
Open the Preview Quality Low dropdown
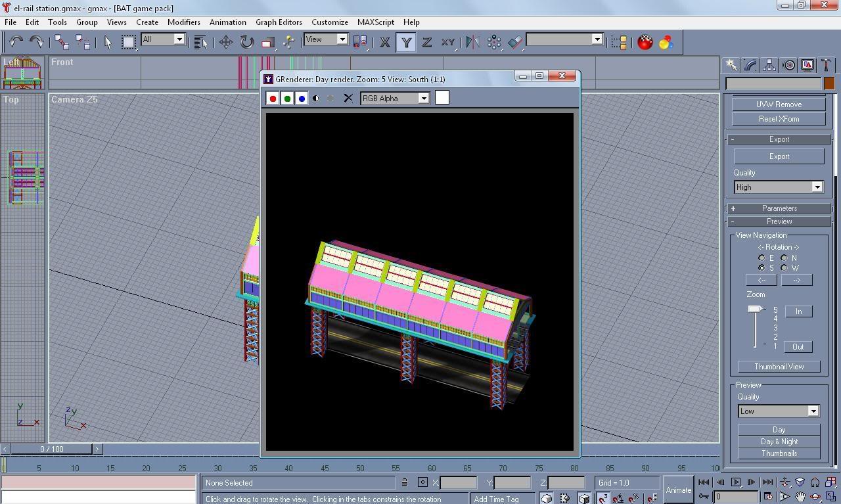tap(779, 411)
